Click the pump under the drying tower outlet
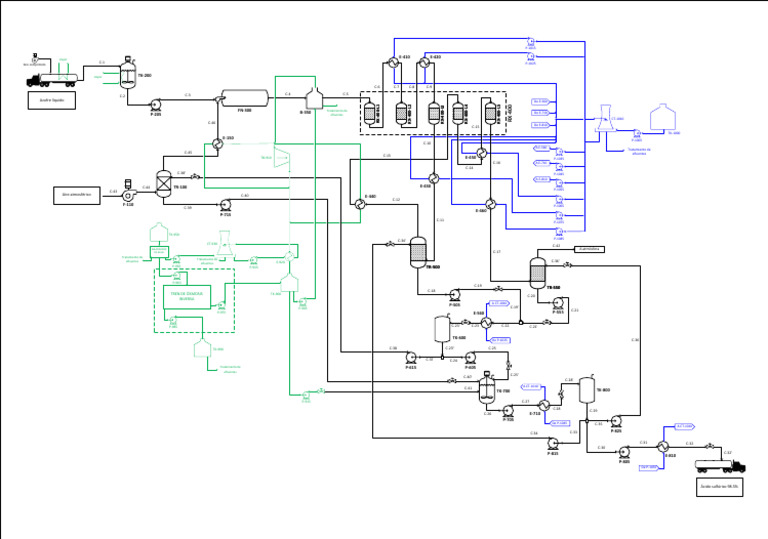Image resolution: width=768 pixels, height=539 pixels. (x=225, y=205)
